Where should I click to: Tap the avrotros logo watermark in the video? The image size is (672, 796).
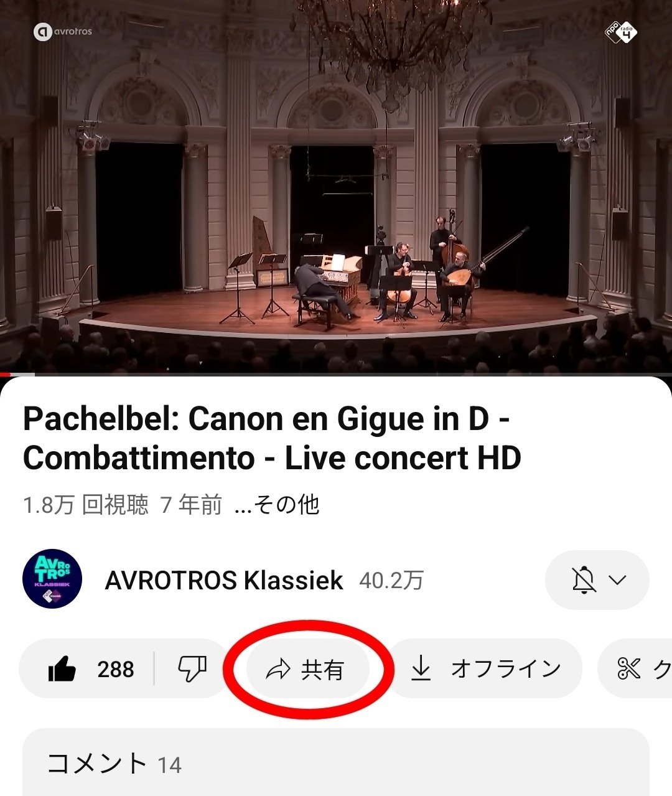(x=63, y=31)
